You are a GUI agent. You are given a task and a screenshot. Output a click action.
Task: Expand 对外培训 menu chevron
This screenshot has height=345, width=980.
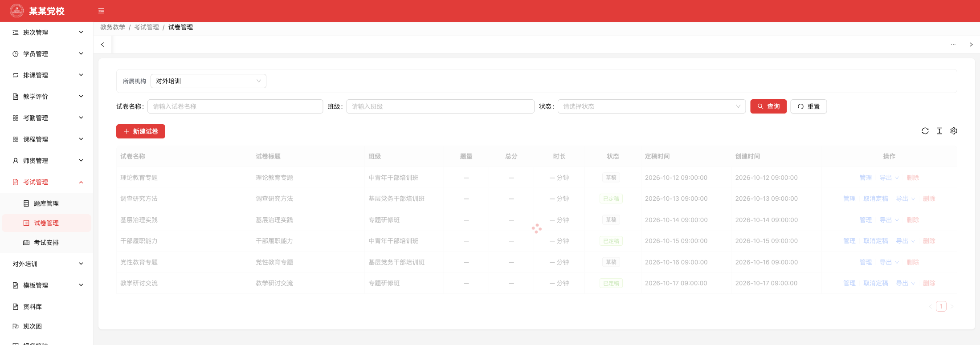(81, 264)
